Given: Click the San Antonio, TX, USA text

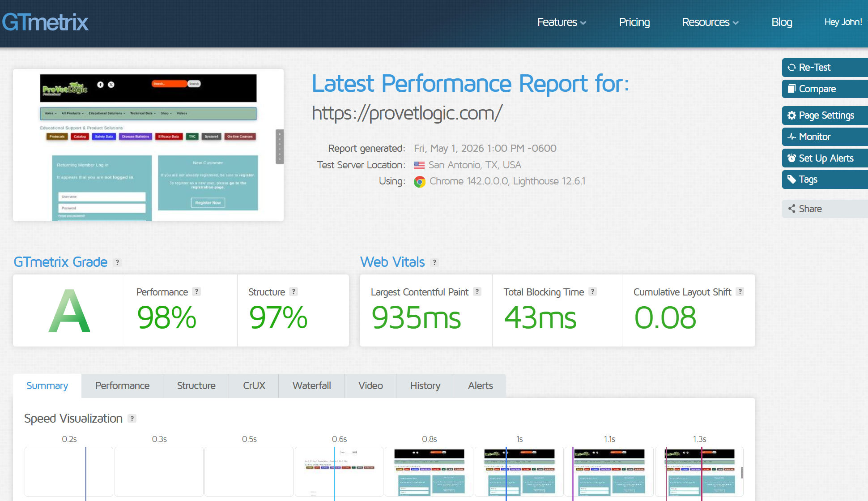Looking at the screenshot, I should [x=475, y=165].
